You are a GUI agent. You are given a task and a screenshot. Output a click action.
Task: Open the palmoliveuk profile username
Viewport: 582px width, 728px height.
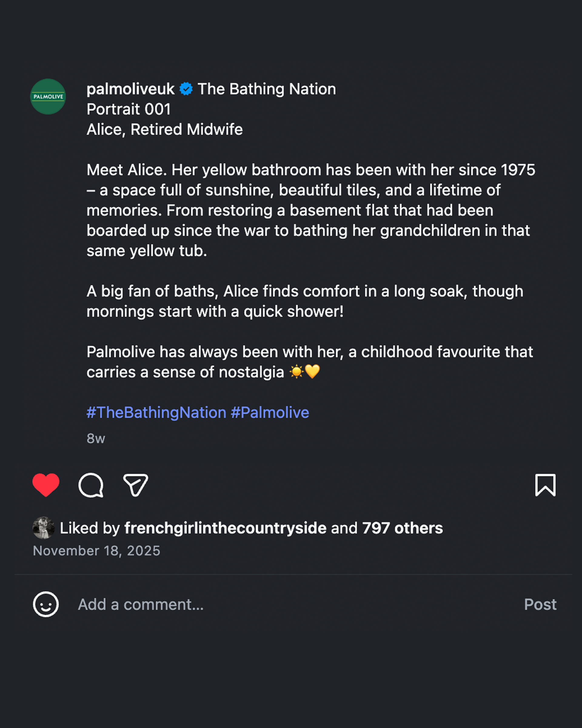pos(130,89)
